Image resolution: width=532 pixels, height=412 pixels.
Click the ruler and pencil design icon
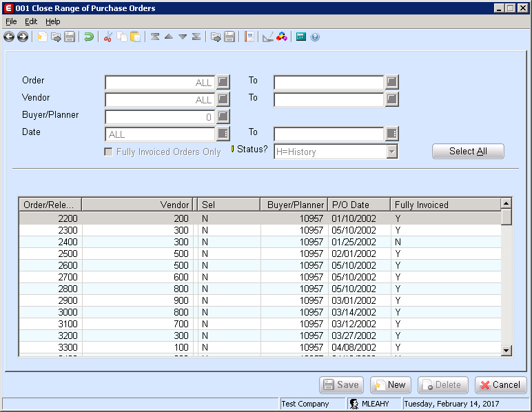coord(267,37)
